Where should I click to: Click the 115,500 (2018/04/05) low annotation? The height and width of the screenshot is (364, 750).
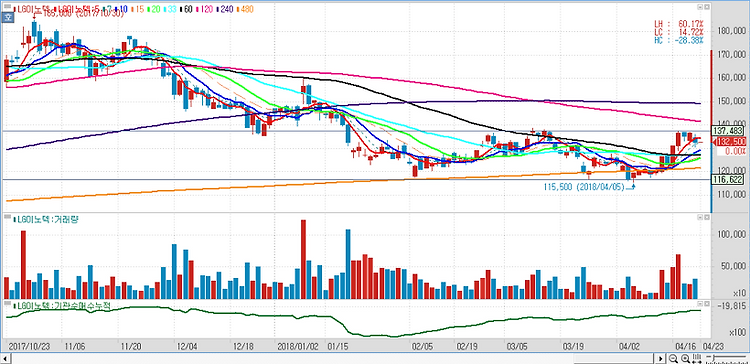584,188
